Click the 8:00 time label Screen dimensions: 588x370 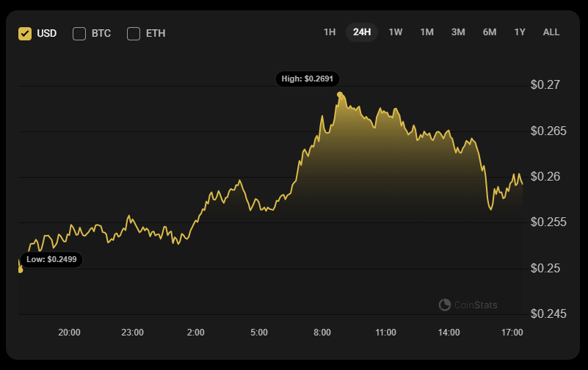pyautogui.click(x=322, y=333)
